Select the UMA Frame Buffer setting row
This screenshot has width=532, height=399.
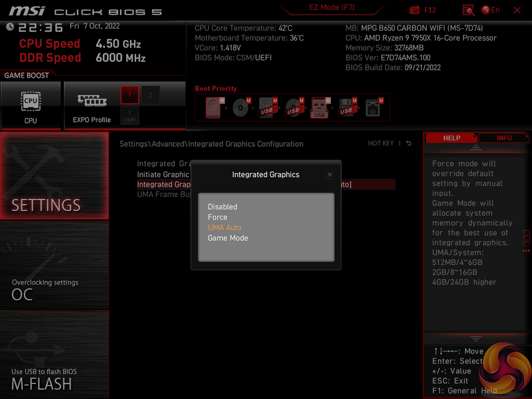164,195
